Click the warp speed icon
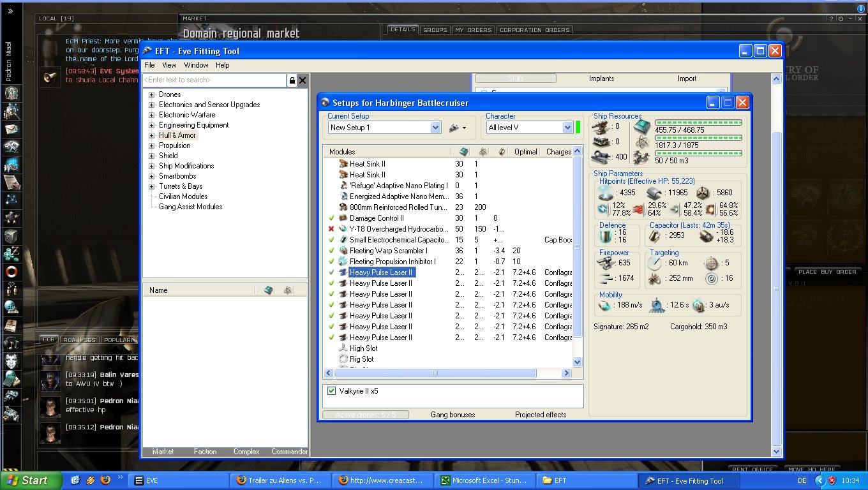 [x=698, y=306]
